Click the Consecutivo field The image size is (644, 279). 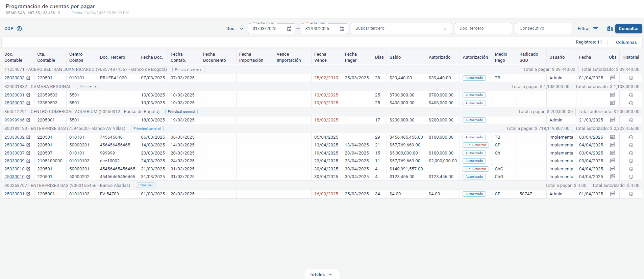543,29
